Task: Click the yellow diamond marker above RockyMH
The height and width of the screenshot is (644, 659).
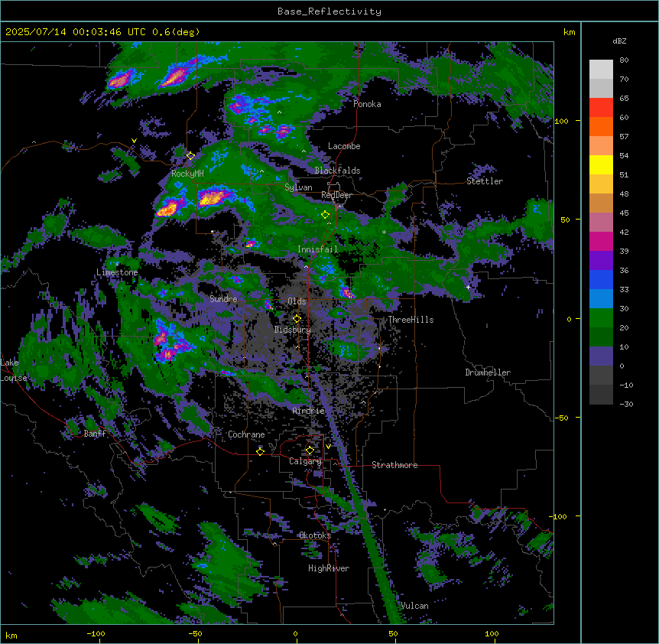Action: point(190,156)
